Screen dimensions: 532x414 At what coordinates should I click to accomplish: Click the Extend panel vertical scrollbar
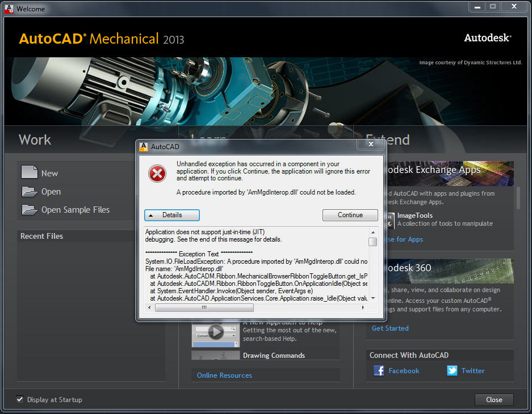(518, 198)
